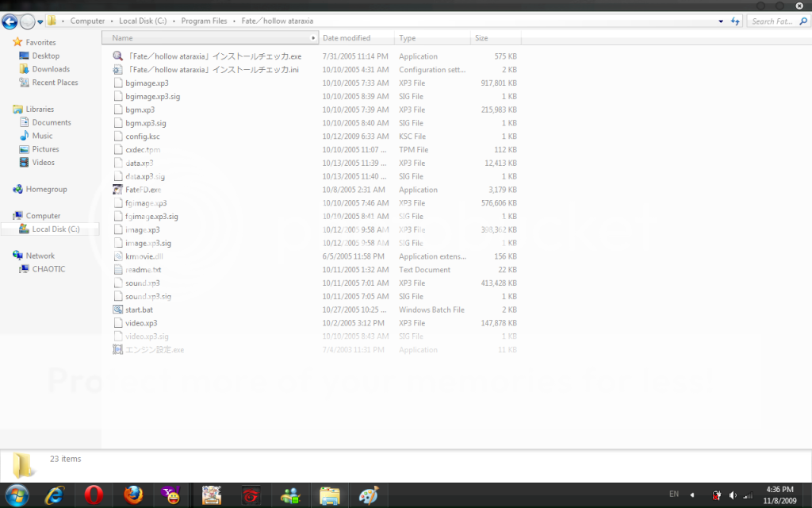Open the Pictures library
The height and width of the screenshot is (508, 812).
pos(45,149)
